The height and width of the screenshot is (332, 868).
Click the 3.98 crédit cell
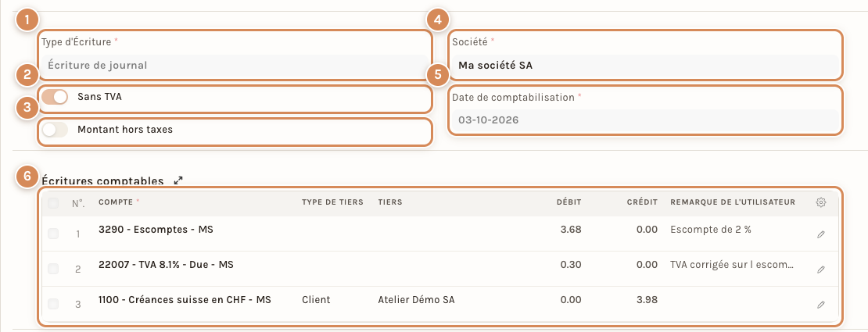point(647,299)
